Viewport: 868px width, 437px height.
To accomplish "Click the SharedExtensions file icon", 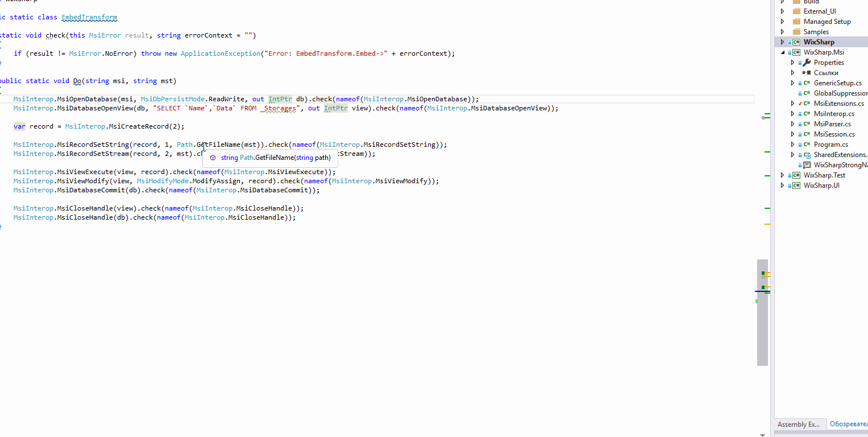I will click(807, 155).
